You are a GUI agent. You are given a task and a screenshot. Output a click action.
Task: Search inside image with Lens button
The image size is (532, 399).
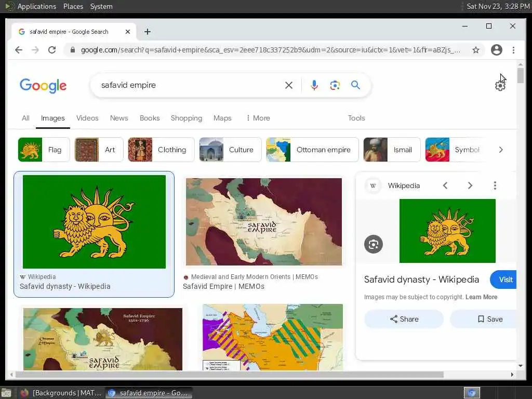[x=373, y=244]
